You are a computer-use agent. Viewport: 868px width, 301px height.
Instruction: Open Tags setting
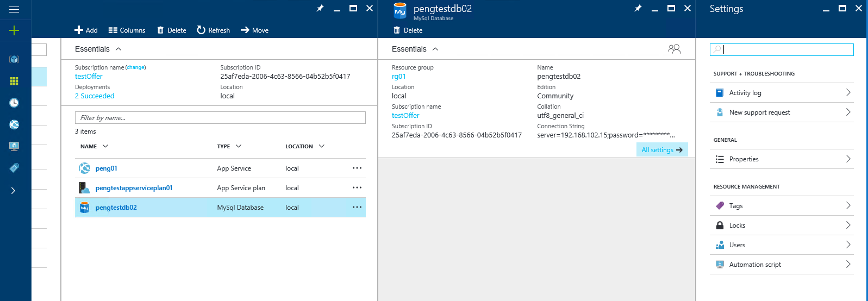click(x=782, y=206)
